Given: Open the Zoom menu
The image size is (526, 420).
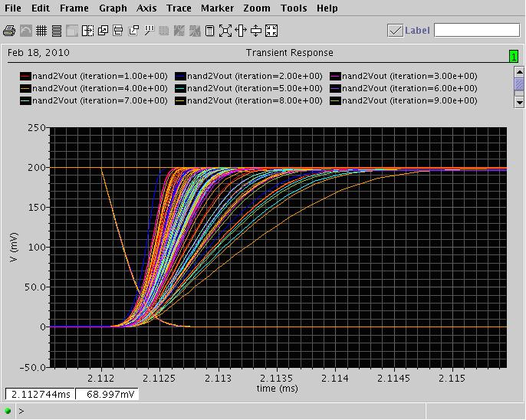Looking at the screenshot, I should [257, 8].
